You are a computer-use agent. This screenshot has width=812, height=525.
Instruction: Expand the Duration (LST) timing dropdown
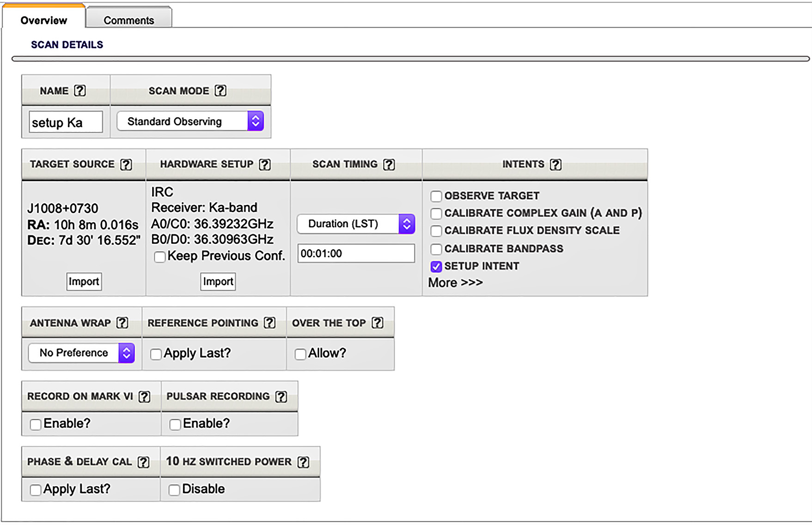355,224
